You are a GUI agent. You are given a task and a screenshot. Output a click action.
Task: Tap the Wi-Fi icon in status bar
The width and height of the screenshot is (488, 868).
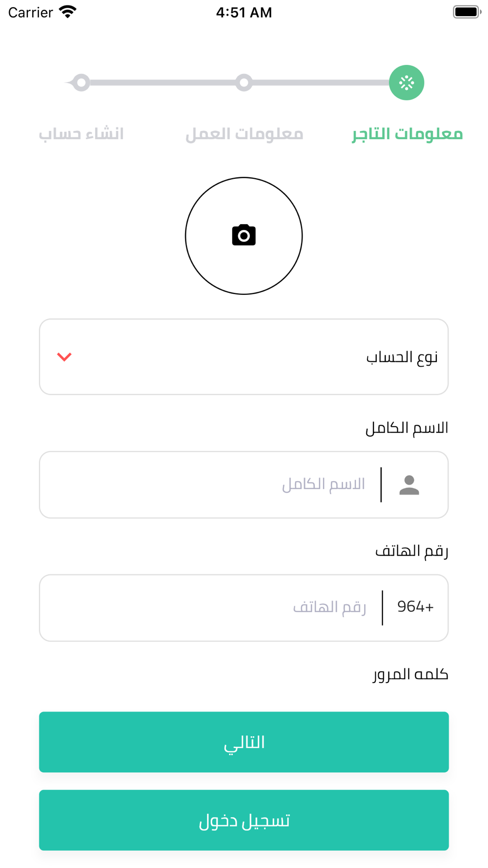coord(68,12)
